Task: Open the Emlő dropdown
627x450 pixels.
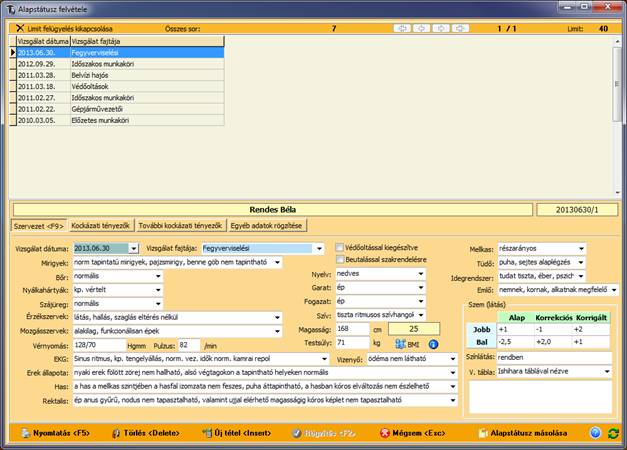Action: [614, 290]
